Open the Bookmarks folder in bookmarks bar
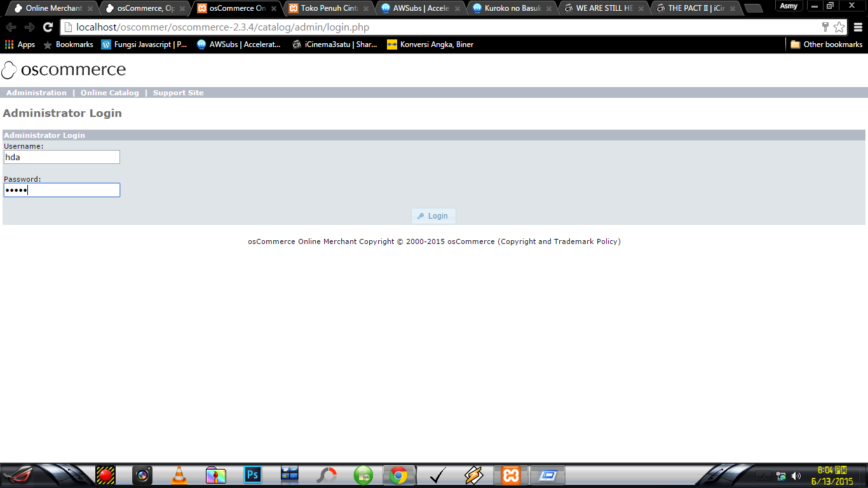This screenshot has height=488, width=868. (x=68, y=44)
